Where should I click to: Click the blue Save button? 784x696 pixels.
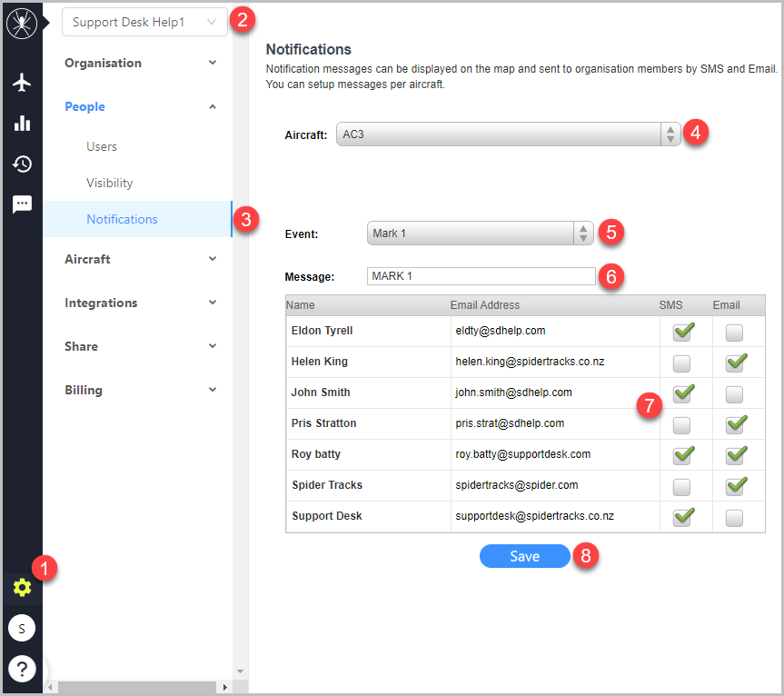524,556
